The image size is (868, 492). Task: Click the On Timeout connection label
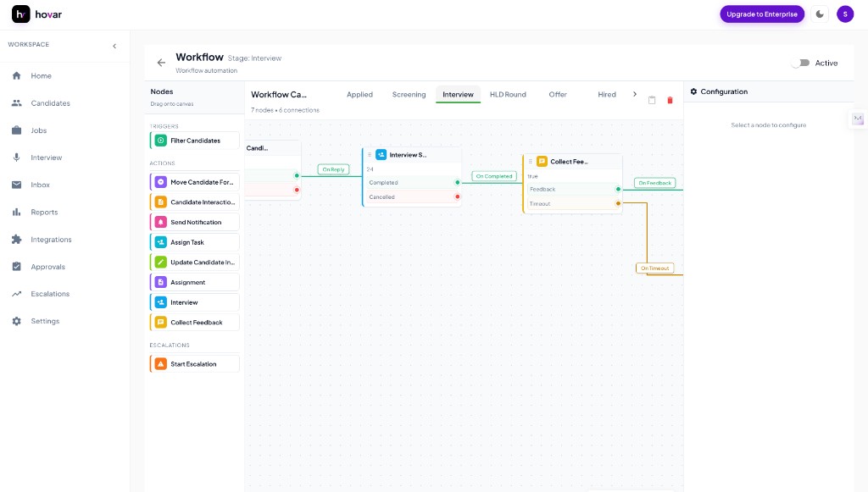tap(655, 268)
